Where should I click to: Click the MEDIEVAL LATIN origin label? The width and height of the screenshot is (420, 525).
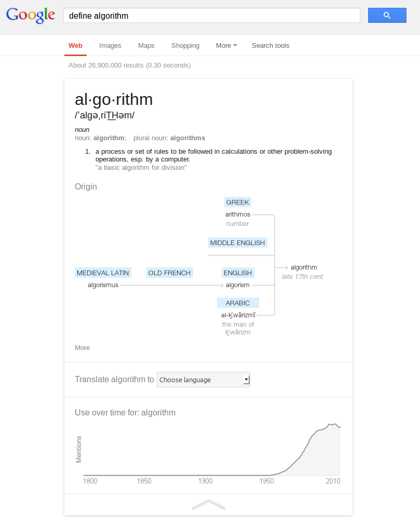pos(103,273)
